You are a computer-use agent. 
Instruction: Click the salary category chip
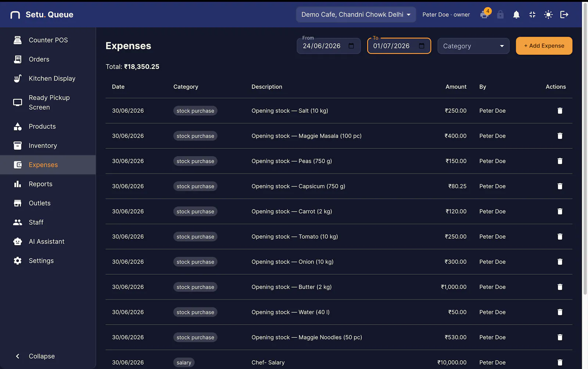pos(184,362)
